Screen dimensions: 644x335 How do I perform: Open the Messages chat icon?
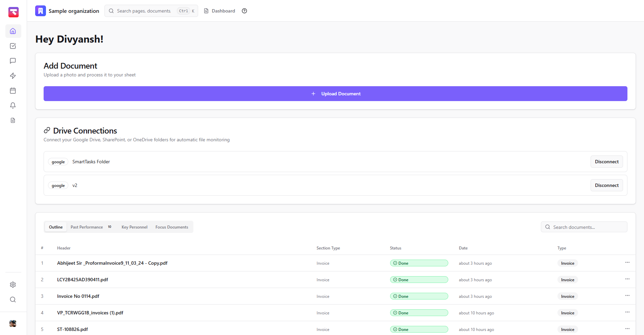[13, 61]
